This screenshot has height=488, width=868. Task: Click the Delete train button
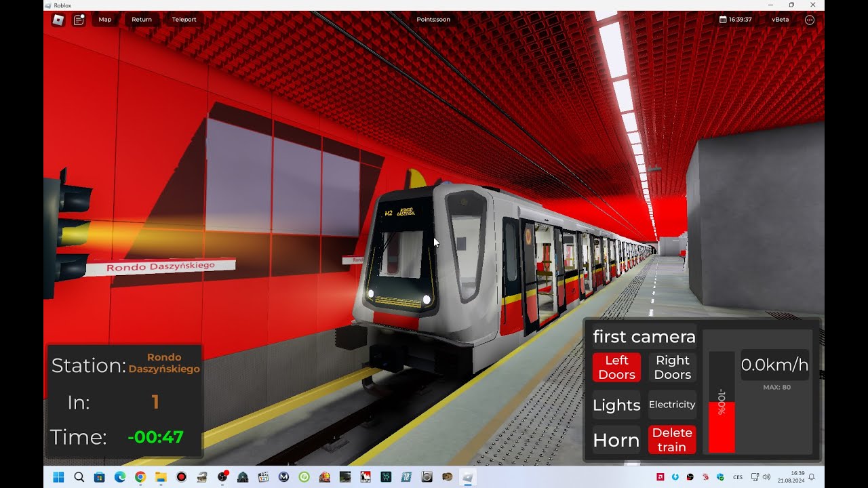[x=672, y=440]
